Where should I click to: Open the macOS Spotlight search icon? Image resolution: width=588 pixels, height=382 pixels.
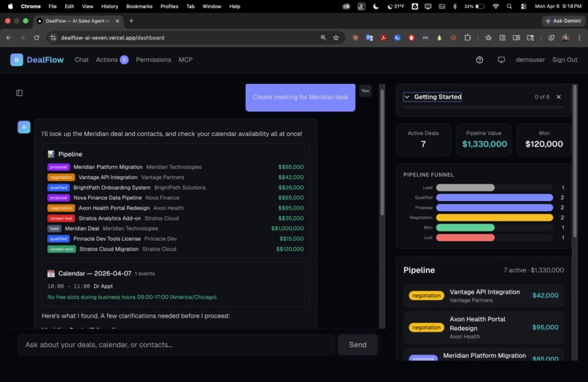tap(509, 7)
